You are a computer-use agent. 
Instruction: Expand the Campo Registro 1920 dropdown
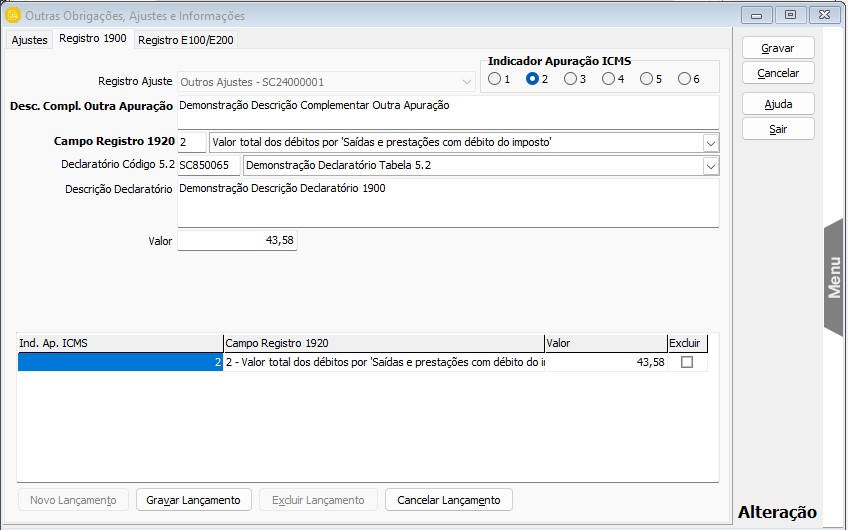click(710, 143)
